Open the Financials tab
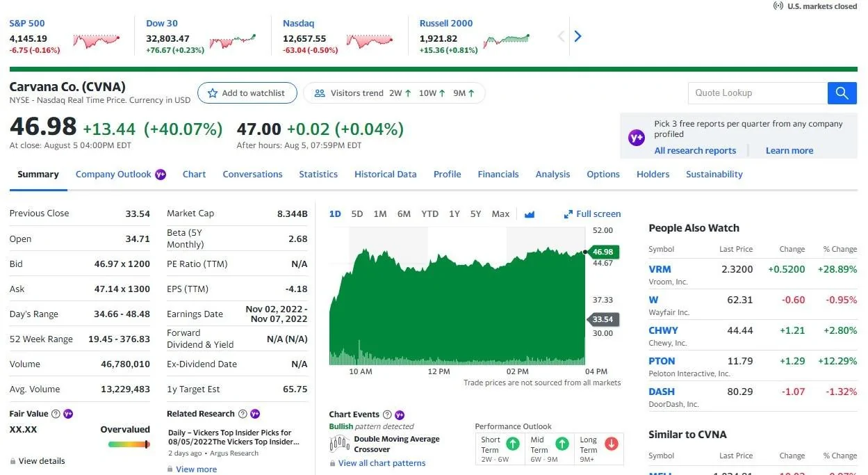 click(x=498, y=175)
